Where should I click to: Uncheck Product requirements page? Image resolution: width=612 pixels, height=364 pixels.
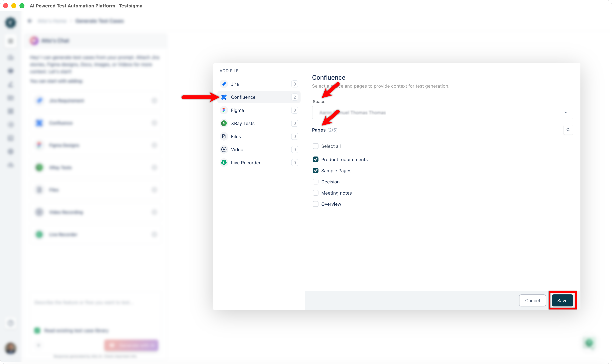pyautogui.click(x=315, y=160)
